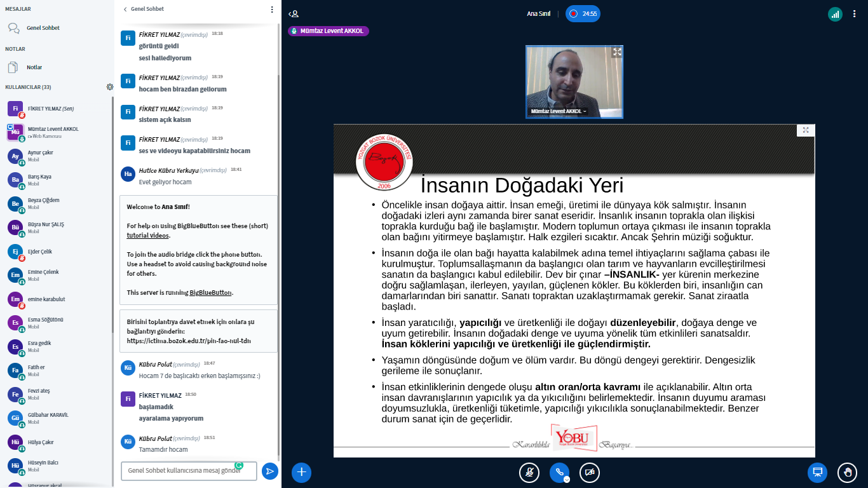Click the presentation screen button in bottom bar

click(x=818, y=472)
